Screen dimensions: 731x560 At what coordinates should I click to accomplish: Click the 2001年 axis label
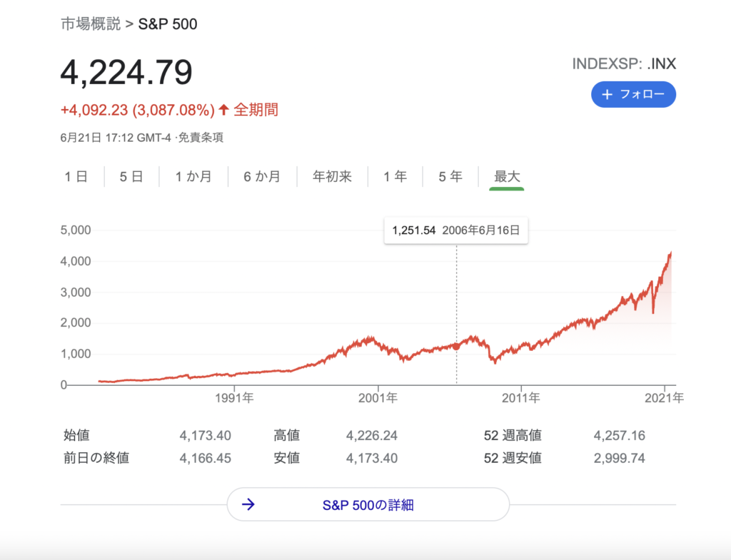[378, 398]
